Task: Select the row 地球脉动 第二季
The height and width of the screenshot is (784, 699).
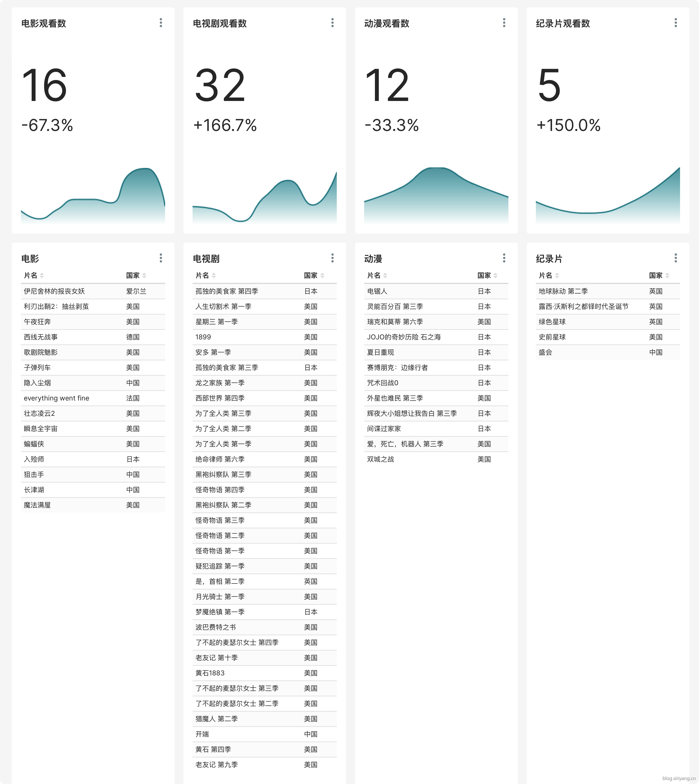Action: 608,291
